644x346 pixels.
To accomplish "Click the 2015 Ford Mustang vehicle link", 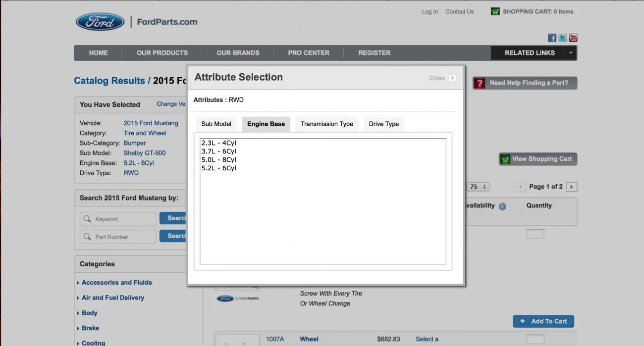I will 151,123.
